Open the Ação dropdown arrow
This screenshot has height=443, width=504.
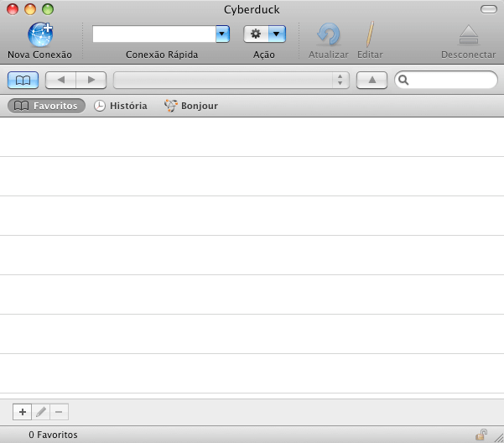[277, 34]
